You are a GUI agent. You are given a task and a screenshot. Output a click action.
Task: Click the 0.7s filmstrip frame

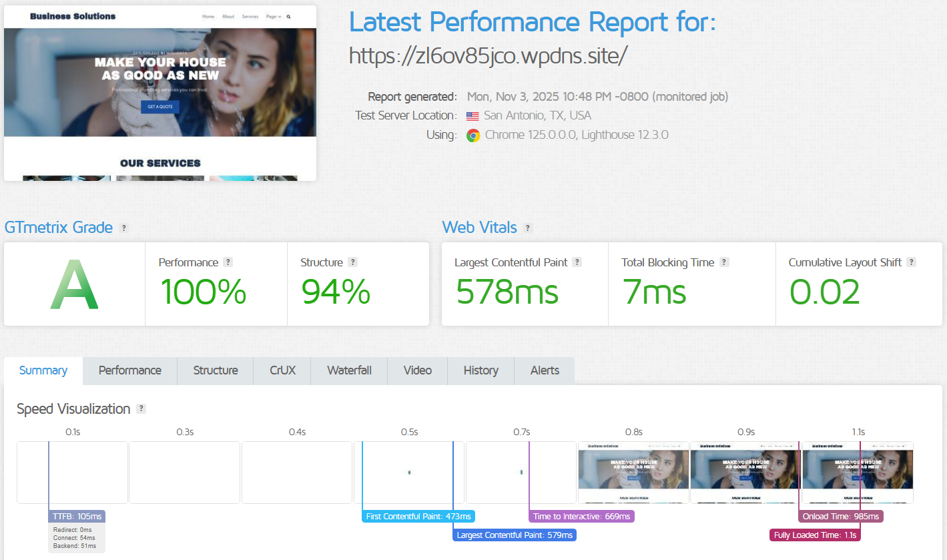coord(521,473)
